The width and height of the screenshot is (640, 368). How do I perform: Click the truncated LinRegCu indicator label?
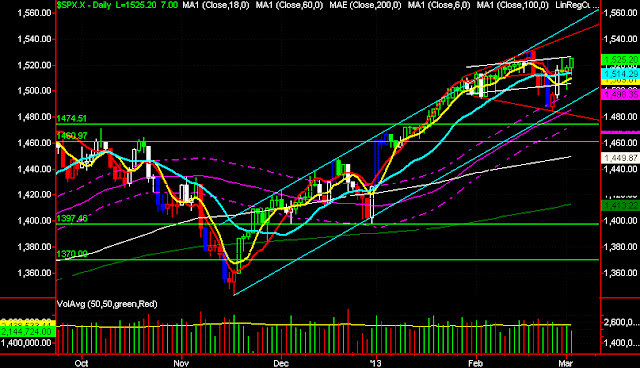577,5
